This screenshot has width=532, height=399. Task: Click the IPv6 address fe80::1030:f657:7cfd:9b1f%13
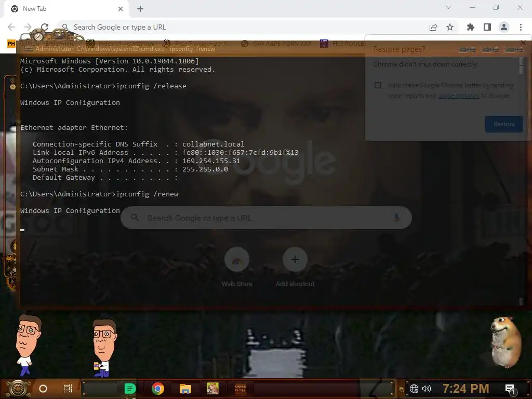(x=240, y=153)
